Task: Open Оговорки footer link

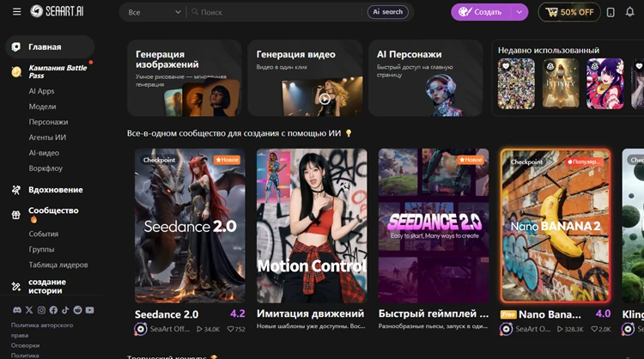Action: coord(25,345)
